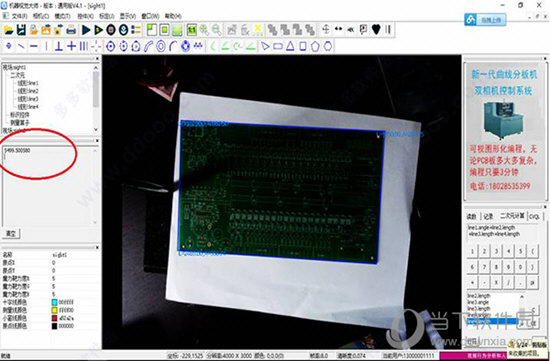Open file with the yellow folder icon
This screenshot has width=550, height=361.
click(x=9, y=30)
